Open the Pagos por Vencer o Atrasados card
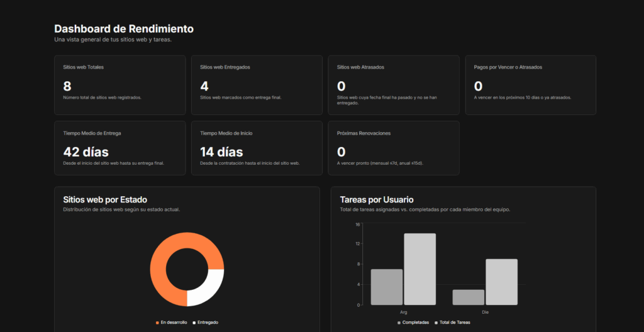Screen dimensions: 644x332 pyautogui.click(x=530, y=85)
